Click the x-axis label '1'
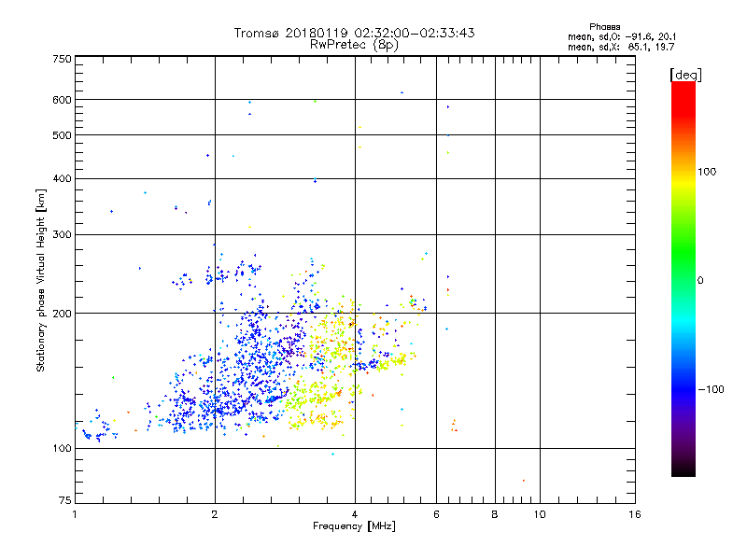Viewport: 747px width, 560px height. (75, 514)
